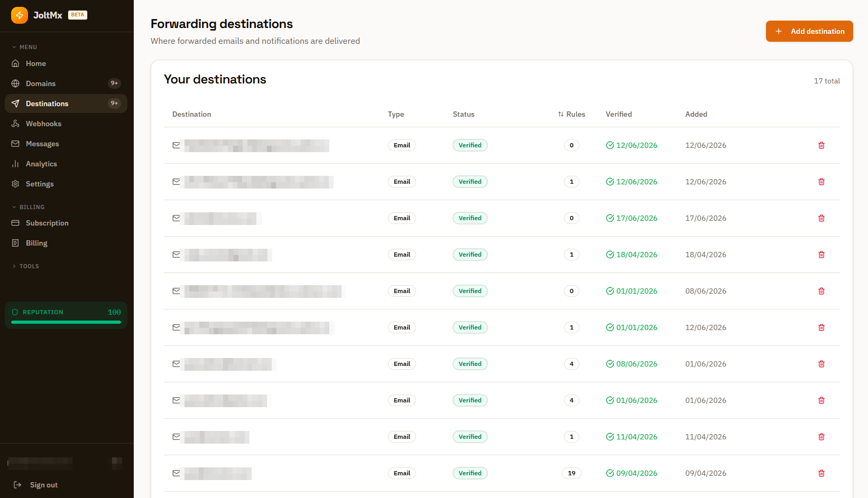This screenshot has width=868, height=498.
Task: Click the '17 total' count text
Action: 827,81
